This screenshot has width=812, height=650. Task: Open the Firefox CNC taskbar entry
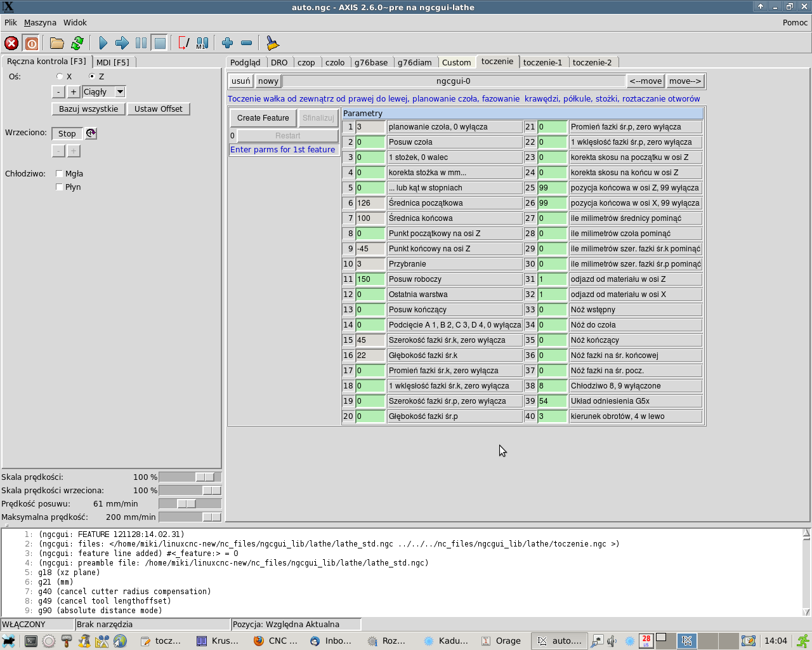coord(277,641)
